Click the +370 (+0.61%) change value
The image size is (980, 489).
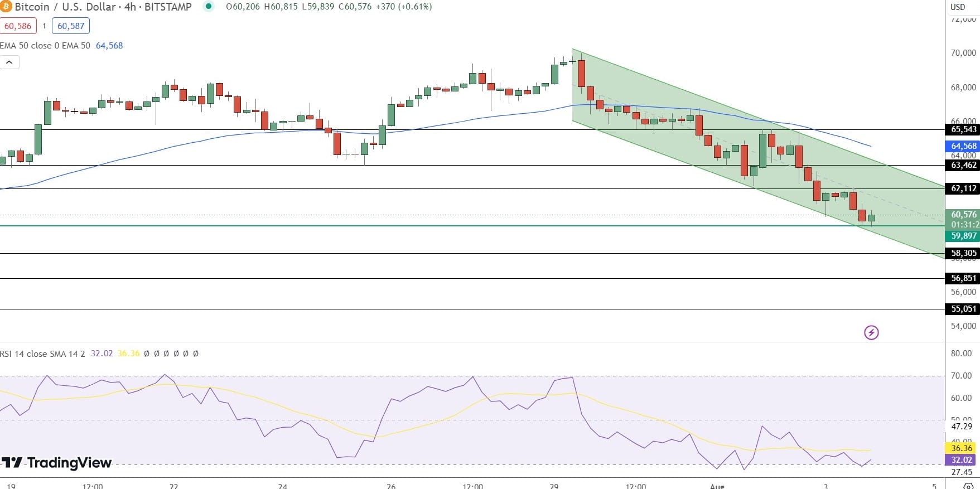click(404, 7)
